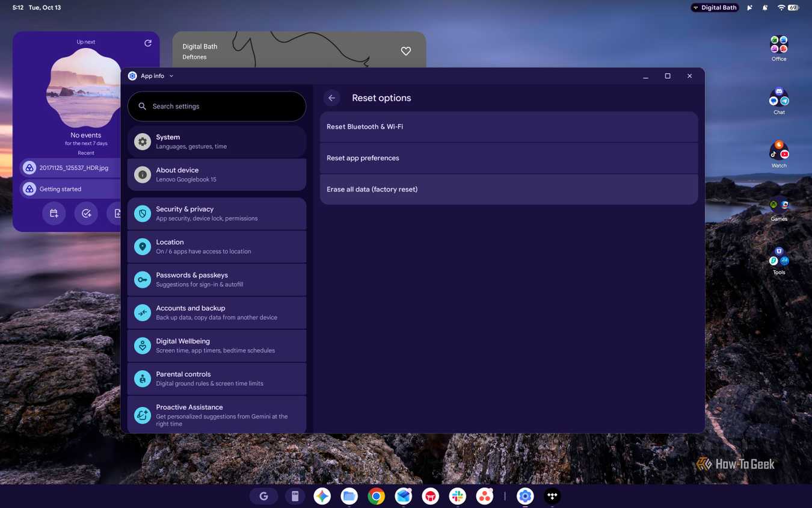Open the Games folder on the desktop
The image size is (812, 508).
click(779, 208)
